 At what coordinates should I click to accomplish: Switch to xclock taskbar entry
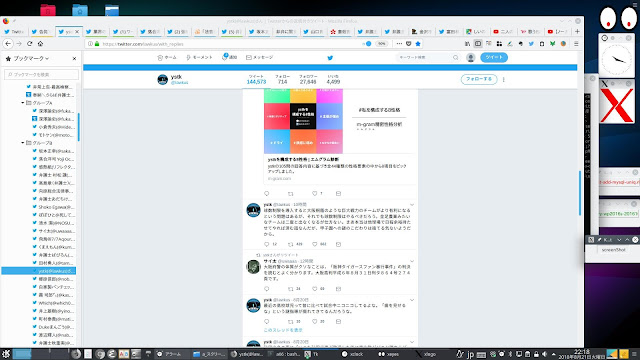(x=353, y=354)
